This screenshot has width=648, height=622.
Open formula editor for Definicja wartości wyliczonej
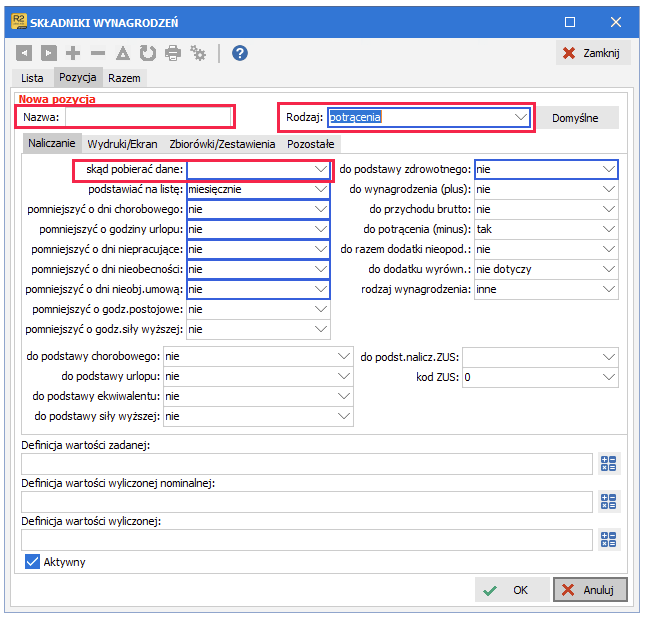click(608, 539)
